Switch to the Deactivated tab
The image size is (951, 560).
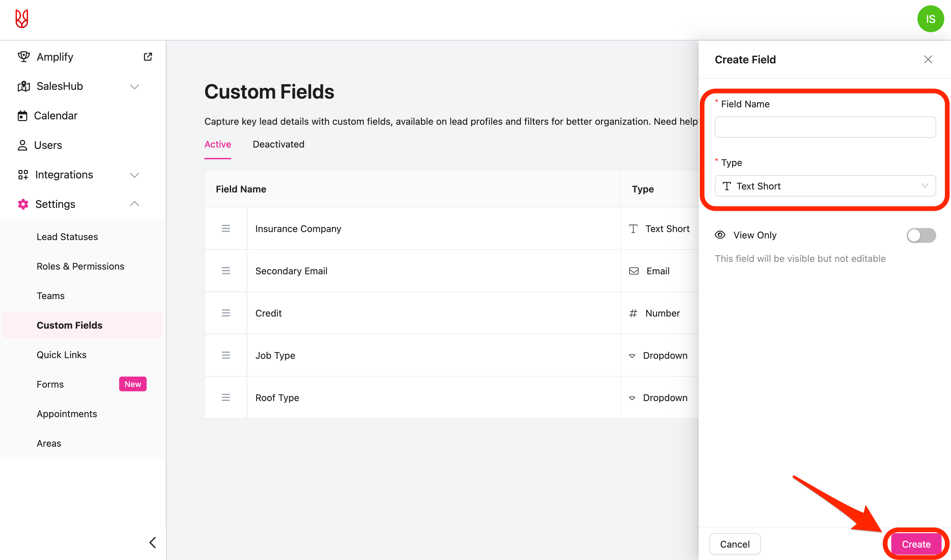tap(278, 144)
